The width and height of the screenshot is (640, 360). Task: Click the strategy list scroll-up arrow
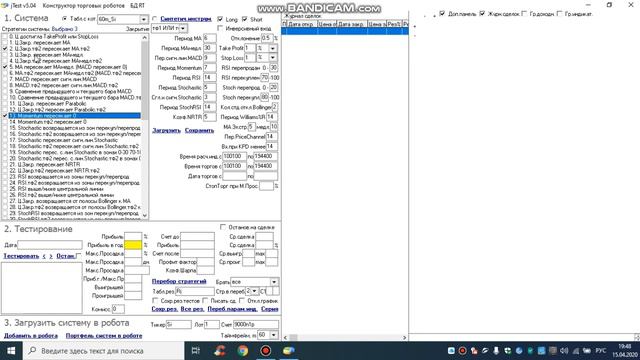144,38
